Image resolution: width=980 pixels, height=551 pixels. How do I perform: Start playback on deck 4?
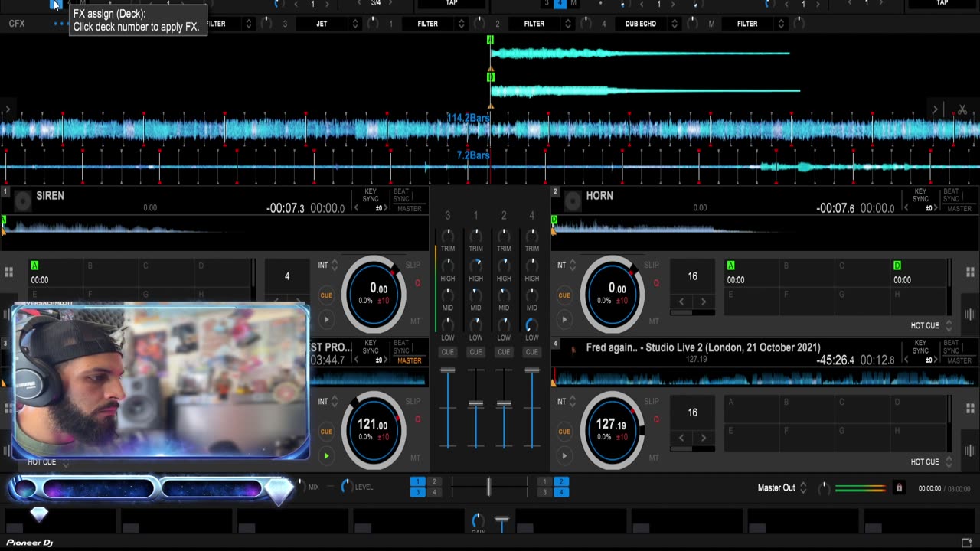click(564, 456)
